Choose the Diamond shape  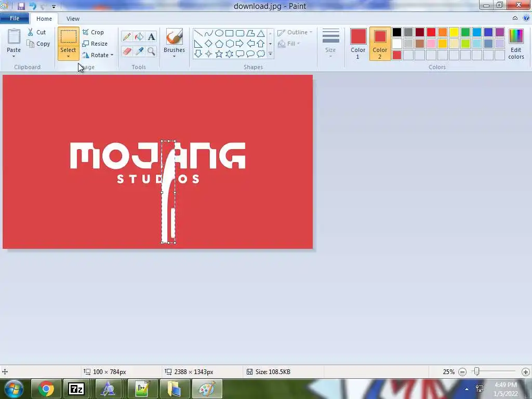tap(209, 44)
